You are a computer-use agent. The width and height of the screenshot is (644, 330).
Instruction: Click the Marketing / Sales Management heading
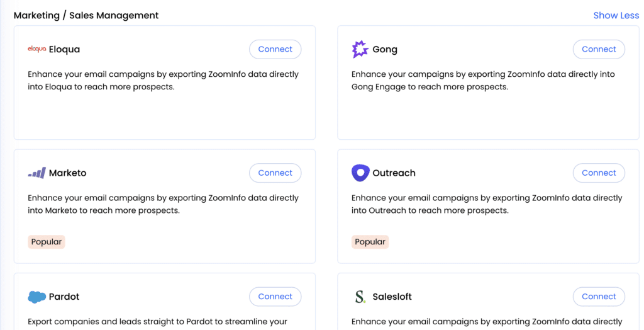(86, 15)
